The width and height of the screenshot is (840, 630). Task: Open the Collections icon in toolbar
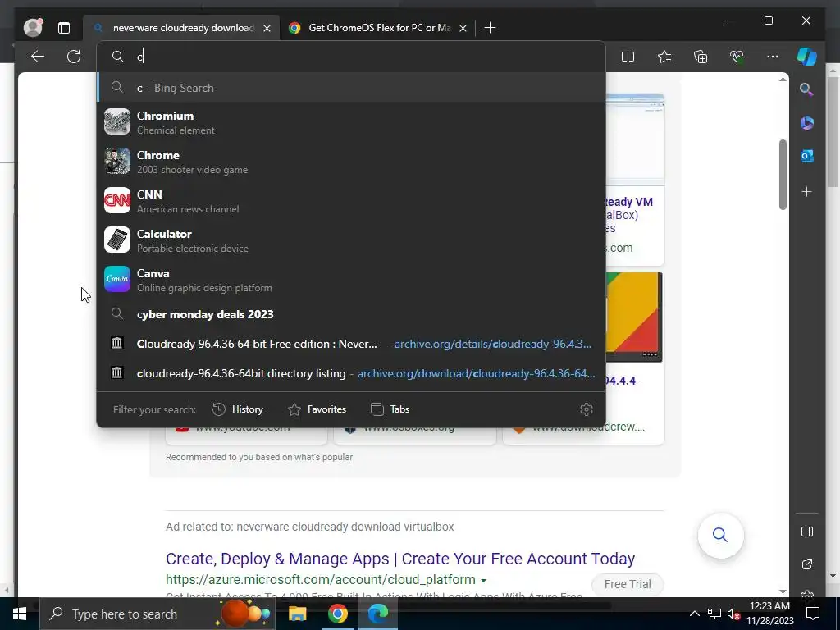(701, 57)
